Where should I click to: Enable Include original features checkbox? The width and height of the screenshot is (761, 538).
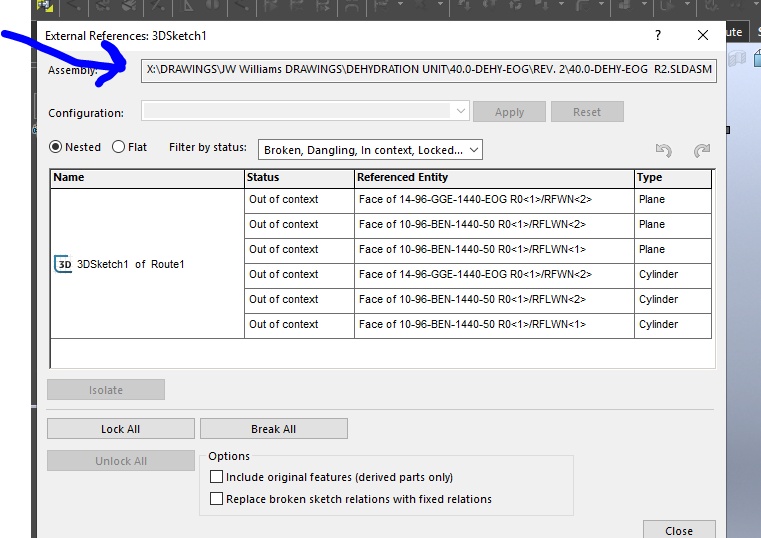(x=216, y=477)
